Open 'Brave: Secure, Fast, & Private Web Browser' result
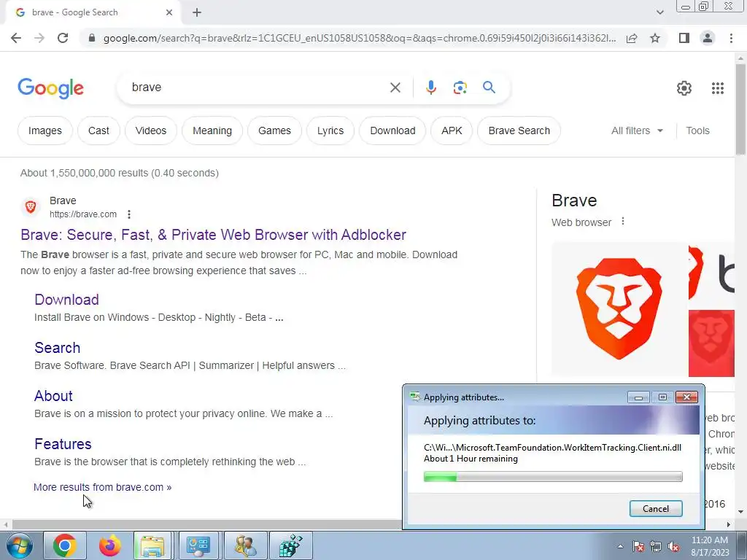Viewport: 747px width, 560px height. point(213,235)
